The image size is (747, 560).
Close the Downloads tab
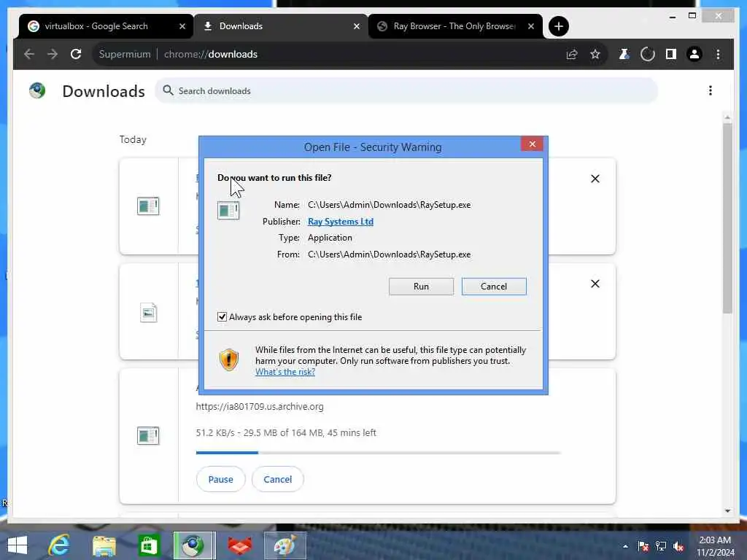coord(357,26)
